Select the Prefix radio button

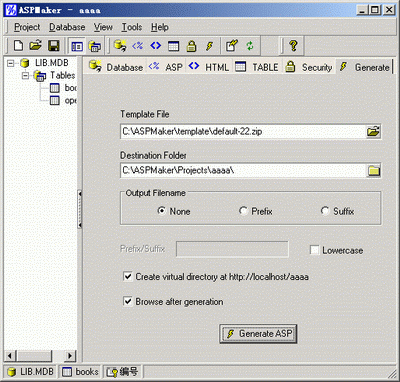click(x=243, y=211)
